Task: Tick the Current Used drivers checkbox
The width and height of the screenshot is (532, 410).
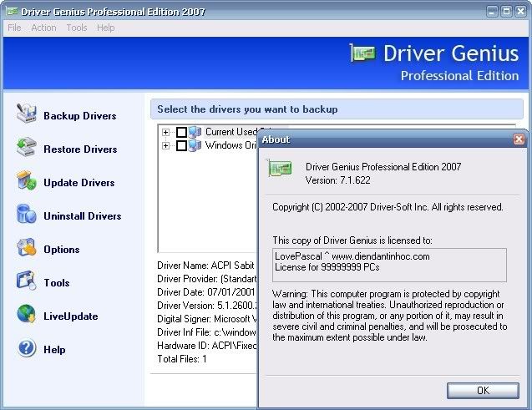Action: [181, 132]
